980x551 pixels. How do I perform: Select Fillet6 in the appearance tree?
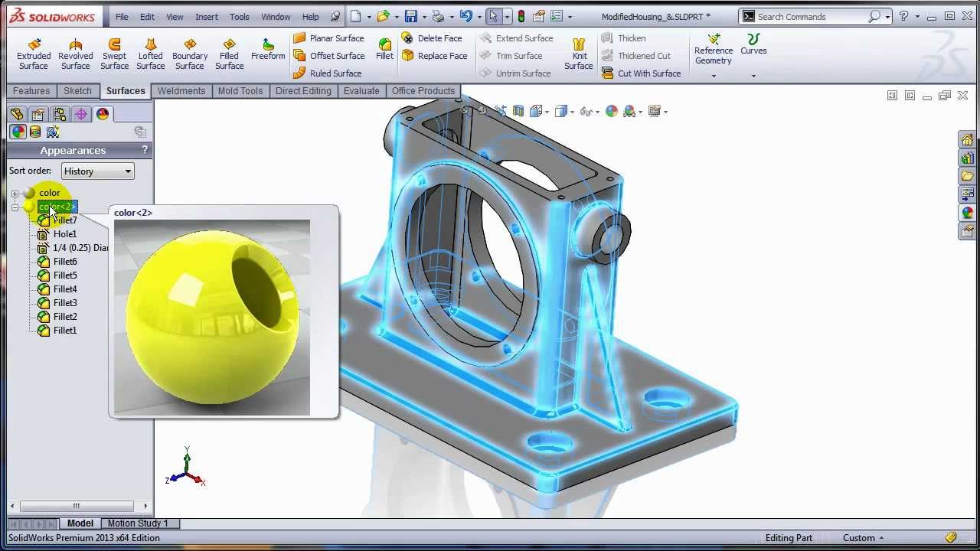(x=65, y=262)
